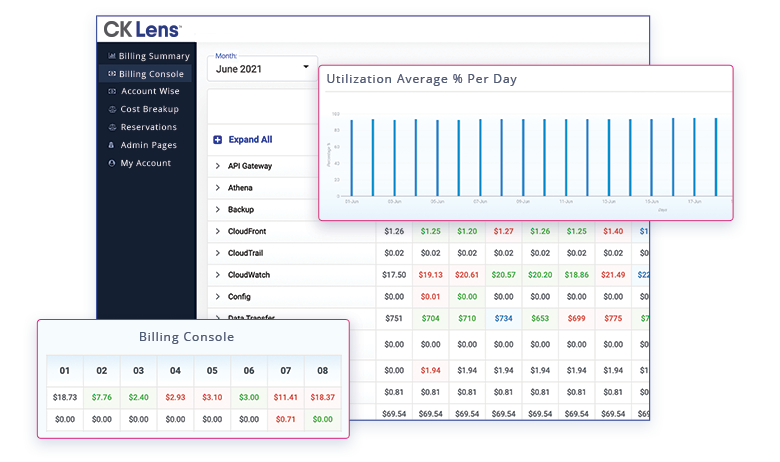Expand the CloudWatch row
The width and height of the screenshot is (780, 462).
pyautogui.click(x=217, y=275)
